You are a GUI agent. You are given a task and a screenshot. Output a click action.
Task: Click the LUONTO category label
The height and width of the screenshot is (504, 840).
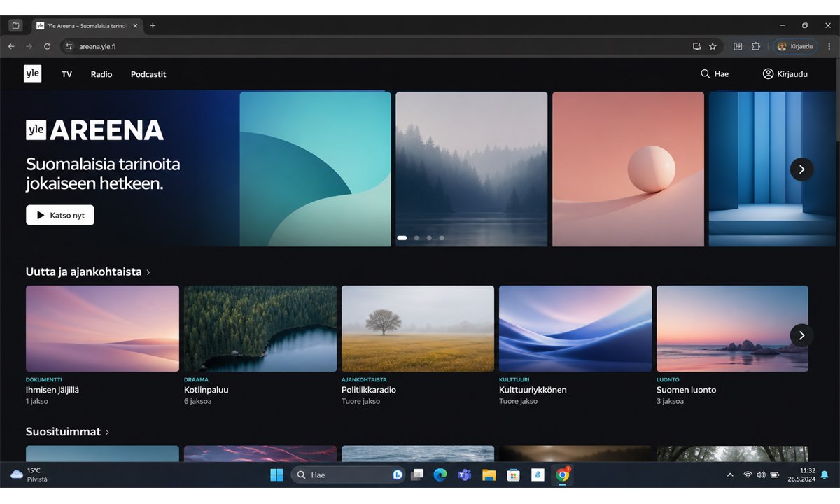pyautogui.click(x=668, y=379)
